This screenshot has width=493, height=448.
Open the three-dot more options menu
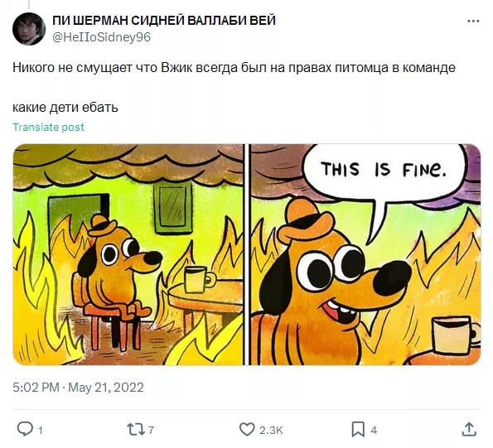pos(473,22)
